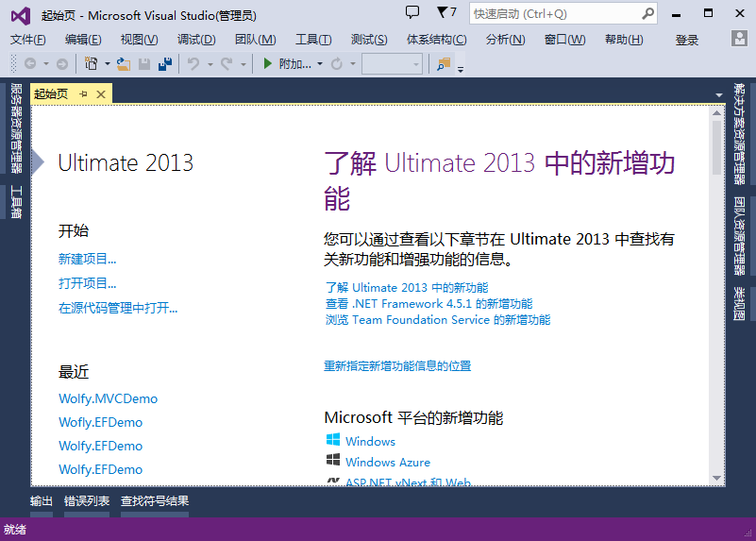This screenshot has height=541, width=756.
Task: Click the Windows Azure logo icon
Action: click(x=333, y=460)
